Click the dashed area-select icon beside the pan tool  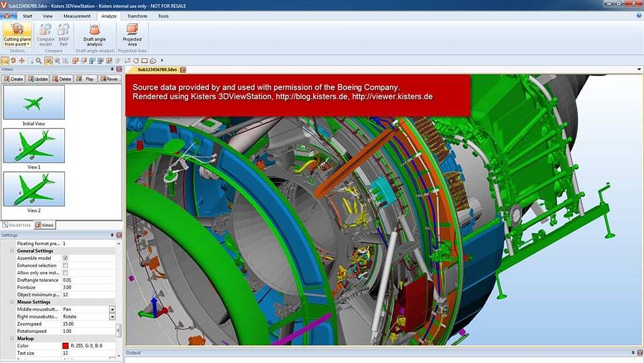tap(30, 61)
